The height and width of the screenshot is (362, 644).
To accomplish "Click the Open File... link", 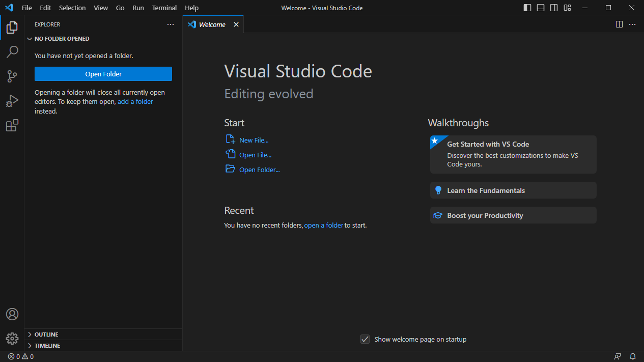I will click(256, 155).
